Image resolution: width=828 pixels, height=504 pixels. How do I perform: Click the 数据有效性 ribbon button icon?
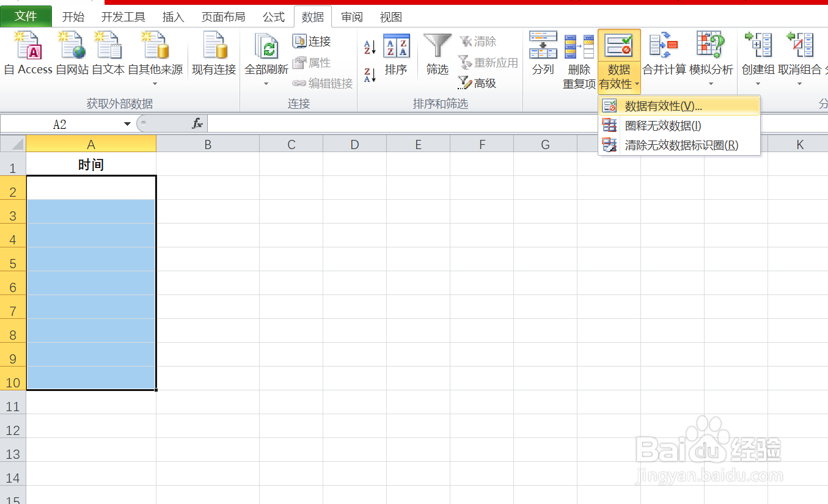pyautogui.click(x=619, y=46)
